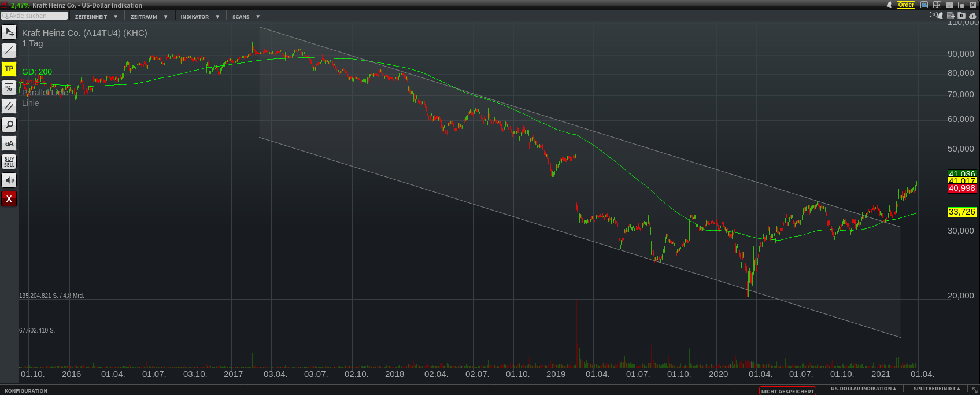Toggle the speaker sound button

pyautogui.click(x=9, y=180)
